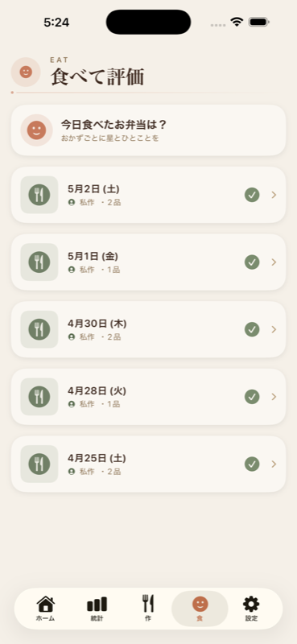Expand the 5月2日 (土) entry with its chevron
Screen dimensions: 297x644
tap(274, 195)
